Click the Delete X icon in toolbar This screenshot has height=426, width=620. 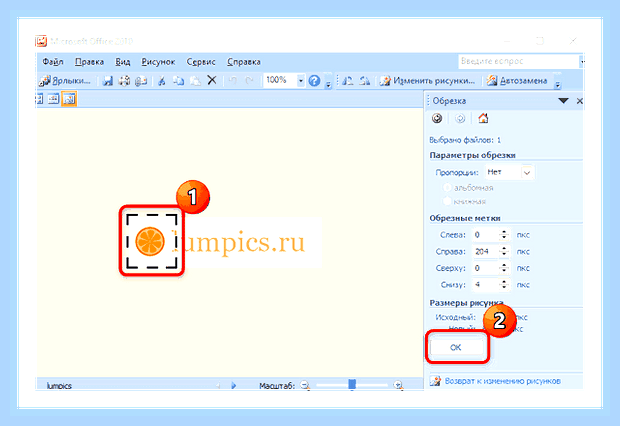pos(212,80)
